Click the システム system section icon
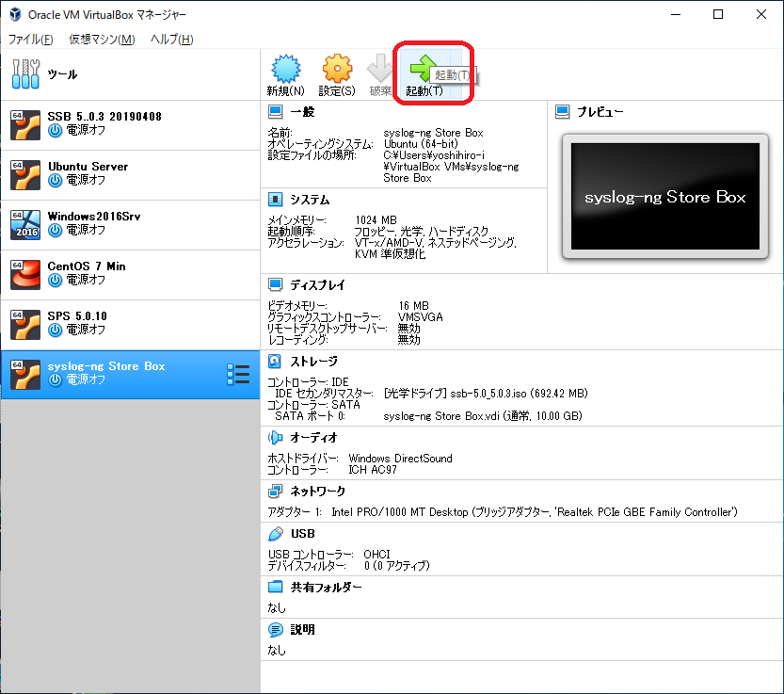 [x=276, y=200]
